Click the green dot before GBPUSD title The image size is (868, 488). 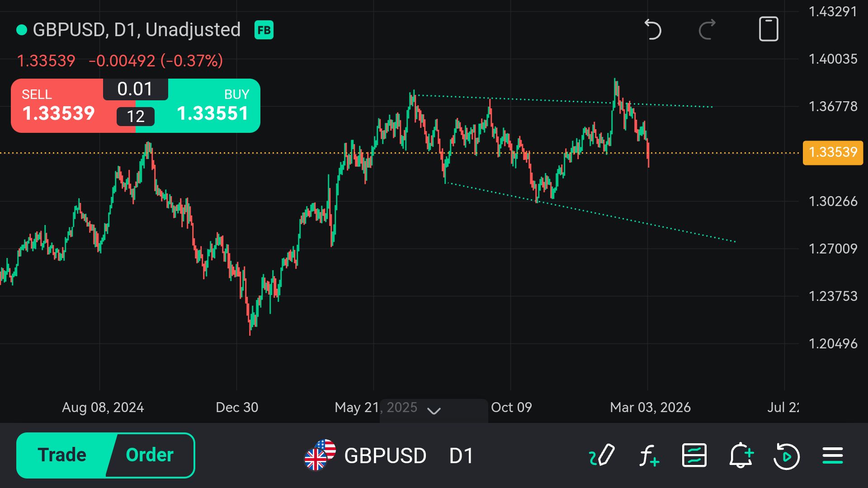click(22, 30)
